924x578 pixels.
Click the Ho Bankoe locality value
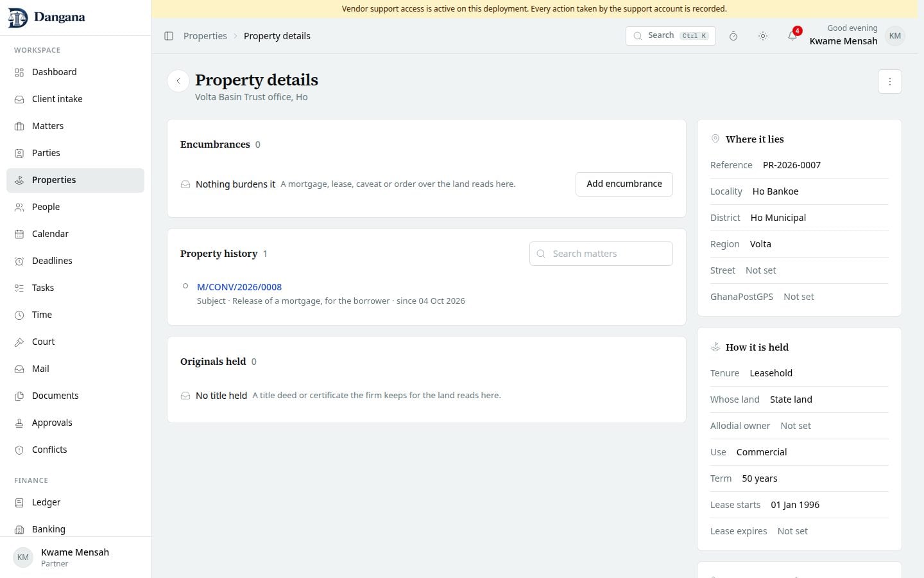[776, 191]
